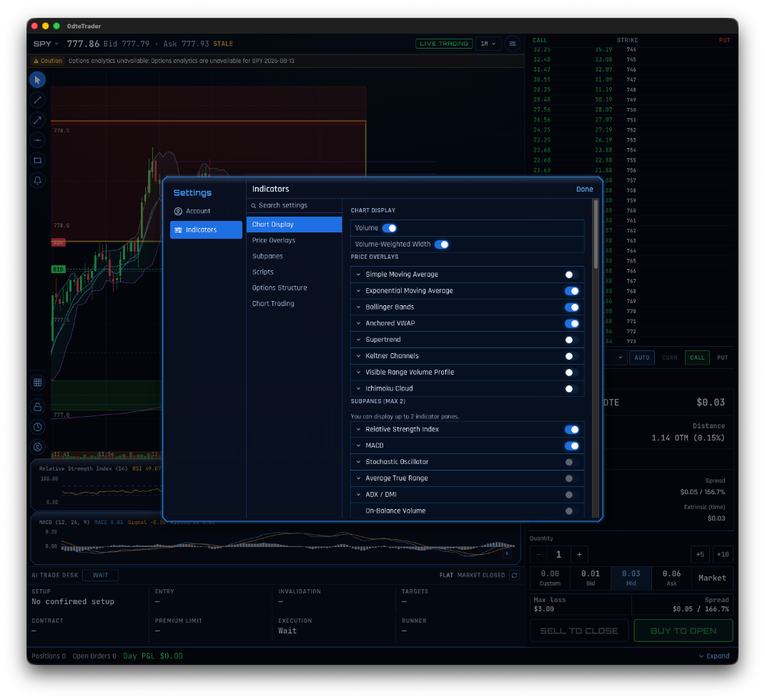Screen dimensions: 765x700
Task: Click the quantity value field
Action: (558, 555)
